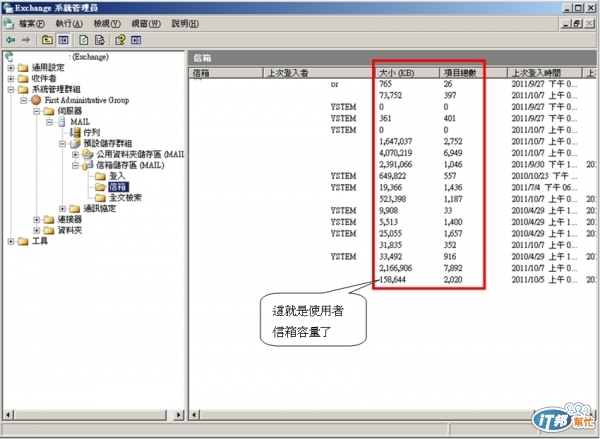Go up one level with folder icon

47,40
